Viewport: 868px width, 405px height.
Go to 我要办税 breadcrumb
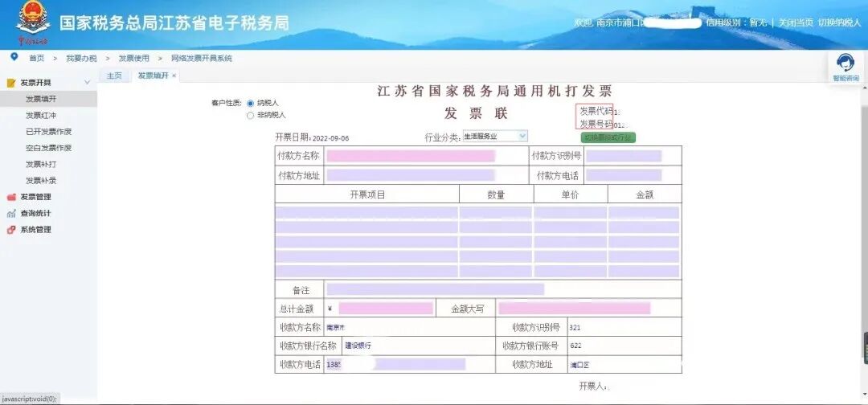click(81, 58)
